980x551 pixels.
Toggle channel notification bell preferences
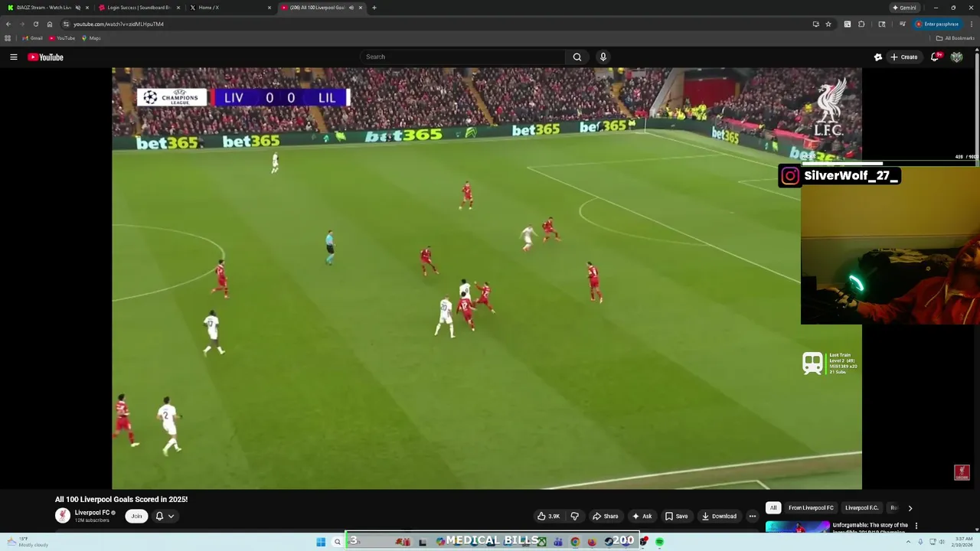click(164, 516)
